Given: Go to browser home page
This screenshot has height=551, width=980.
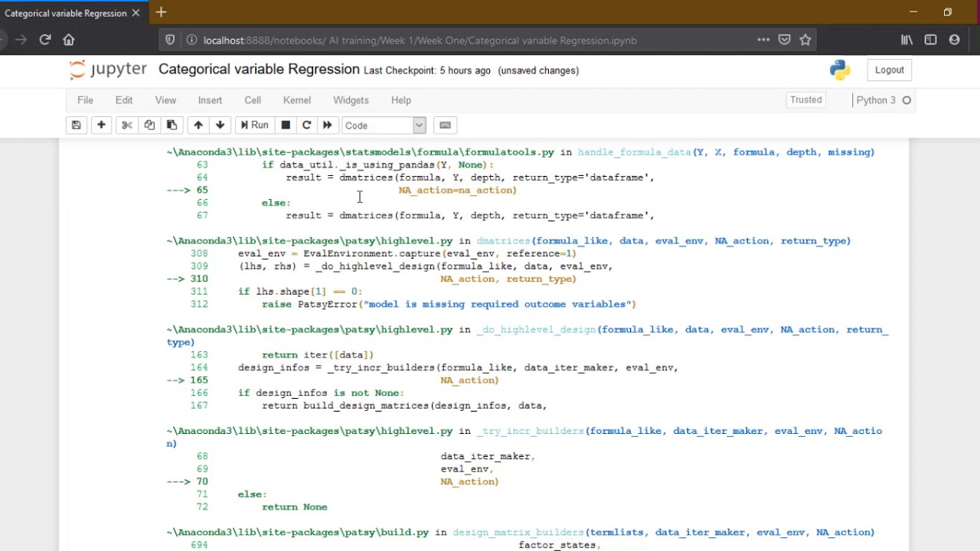Looking at the screenshot, I should click(69, 40).
